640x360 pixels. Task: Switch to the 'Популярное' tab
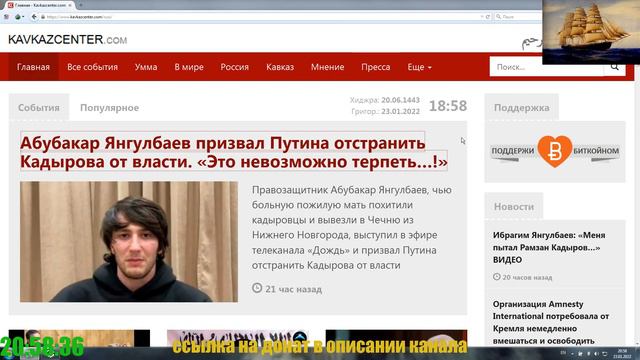tap(109, 108)
